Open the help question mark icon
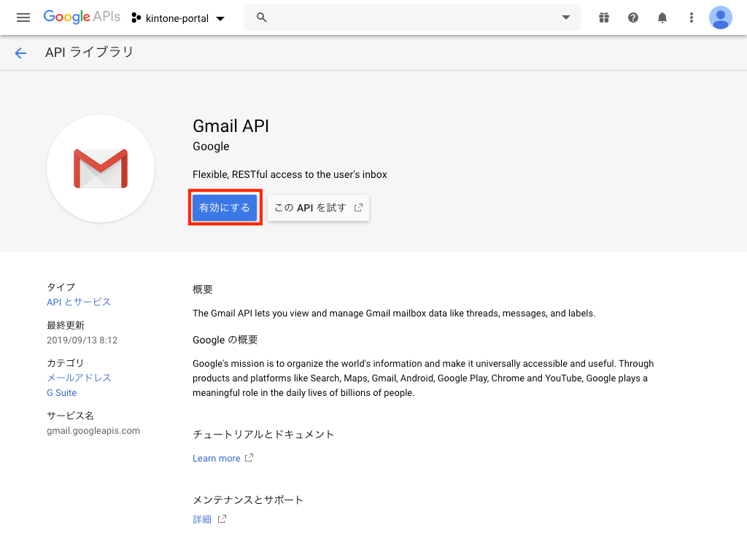Screen dimensions: 747x560 click(x=633, y=17)
